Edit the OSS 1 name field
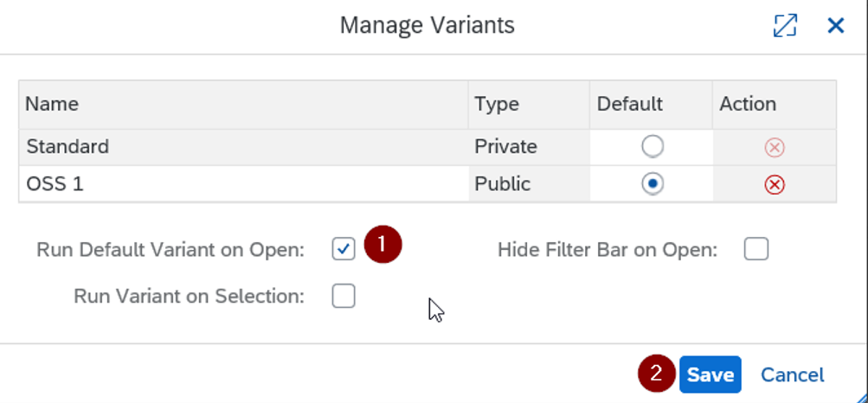This screenshot has height=403, width=868. tap(243, 183)
